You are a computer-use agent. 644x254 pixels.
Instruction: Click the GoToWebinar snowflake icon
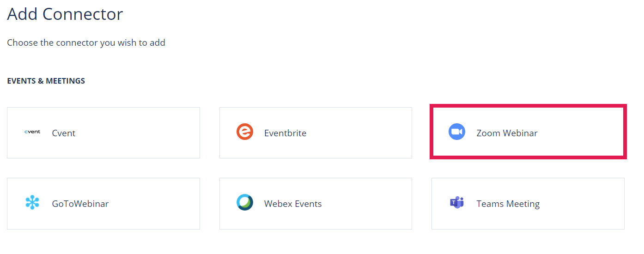pos(32,203)
